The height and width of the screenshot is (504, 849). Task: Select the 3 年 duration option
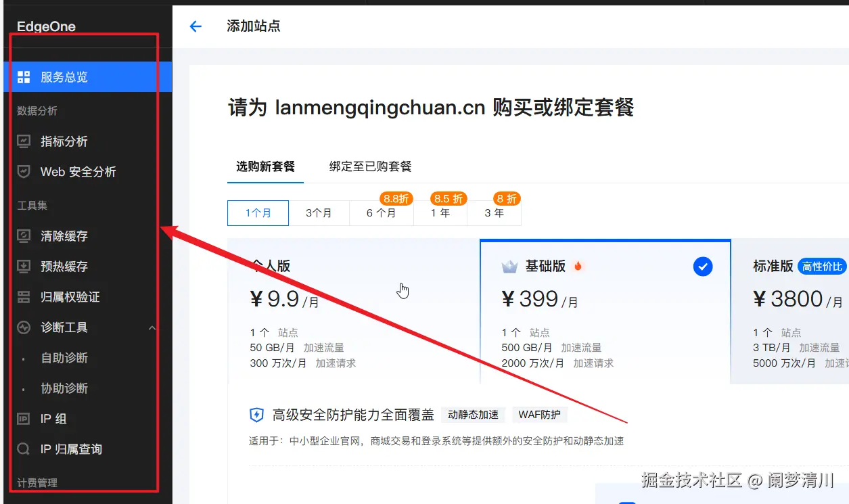(x=494, y=212)
